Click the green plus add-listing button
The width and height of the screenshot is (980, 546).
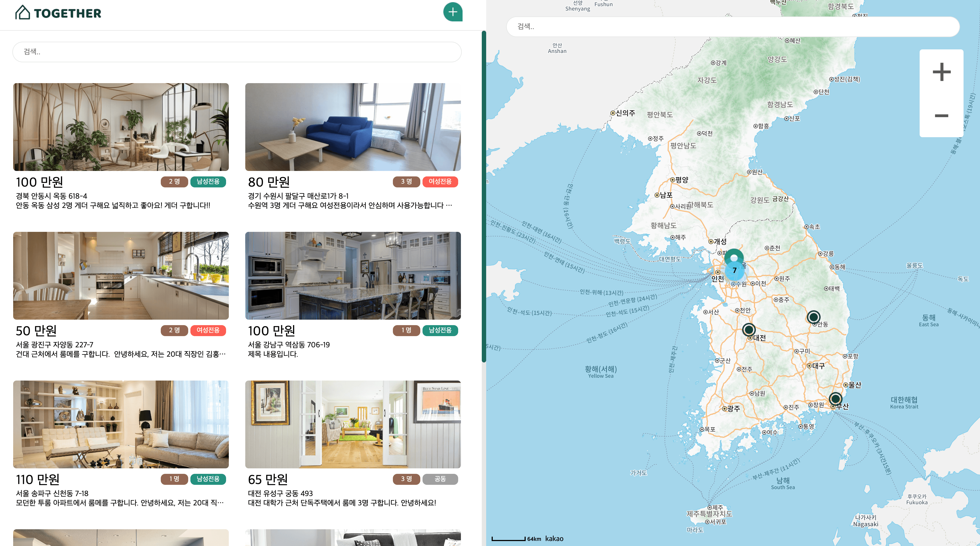(x=452, y=12)
